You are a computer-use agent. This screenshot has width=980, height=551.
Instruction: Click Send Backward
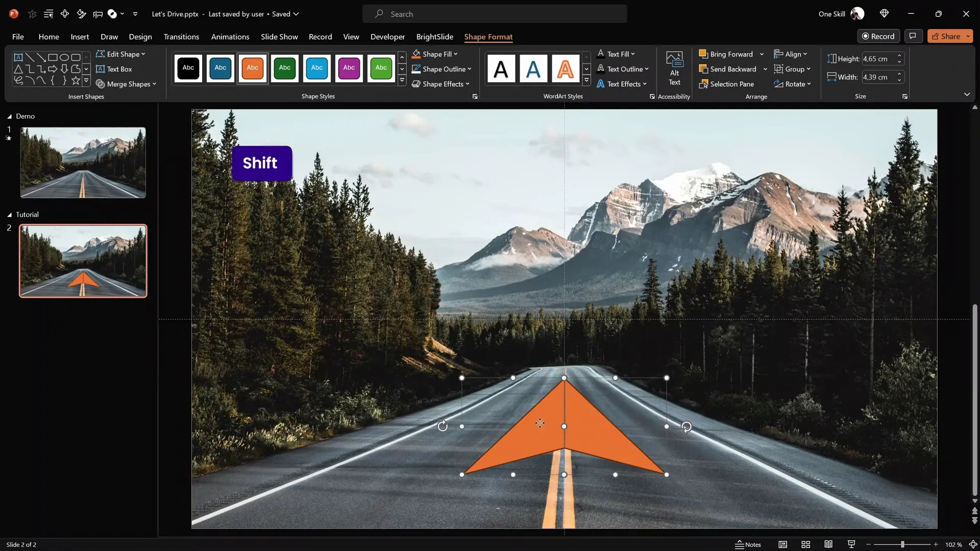[x=727, y=69]
